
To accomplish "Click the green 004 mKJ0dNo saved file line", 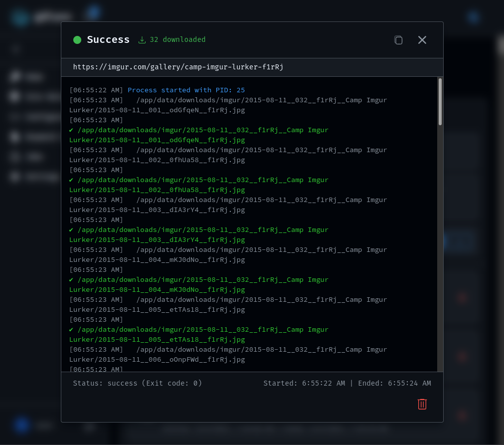I will [x=199, y=284].
